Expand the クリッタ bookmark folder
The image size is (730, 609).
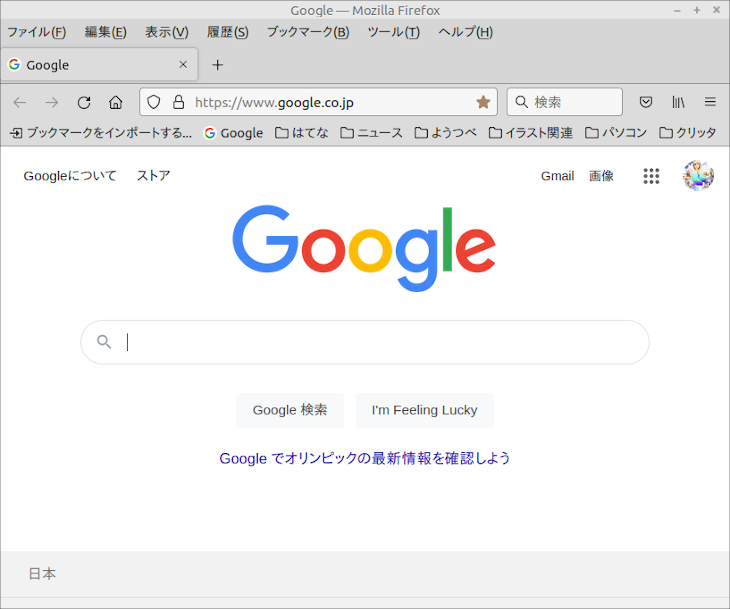[688, 133]
